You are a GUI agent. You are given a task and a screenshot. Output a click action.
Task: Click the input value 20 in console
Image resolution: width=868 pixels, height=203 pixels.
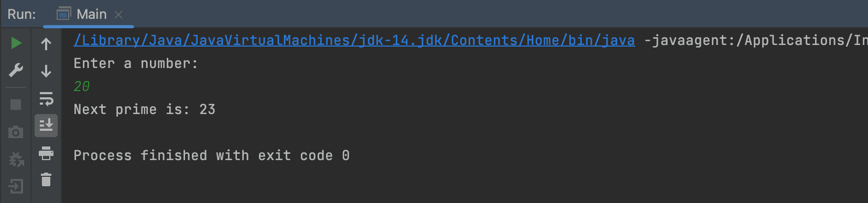click(82, 86)
